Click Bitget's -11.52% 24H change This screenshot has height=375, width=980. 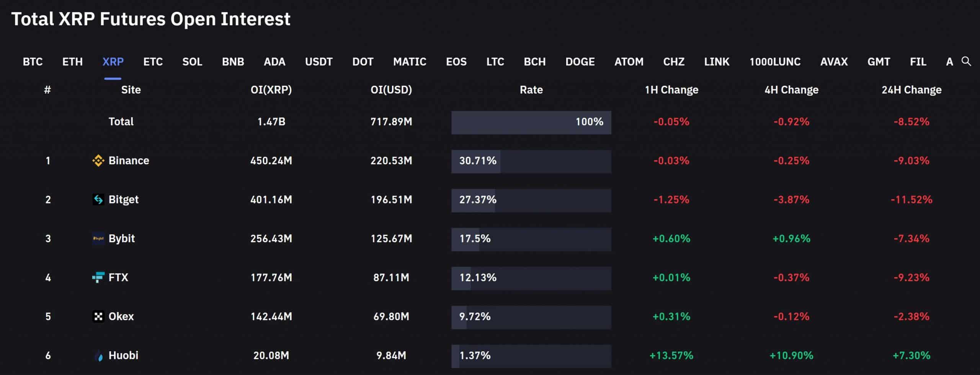pos(911,200)
